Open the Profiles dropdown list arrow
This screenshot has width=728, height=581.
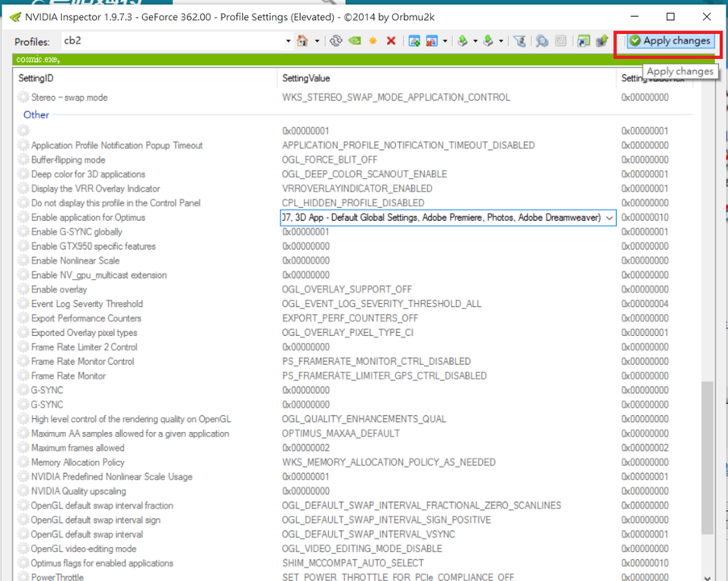coord(288,41)
